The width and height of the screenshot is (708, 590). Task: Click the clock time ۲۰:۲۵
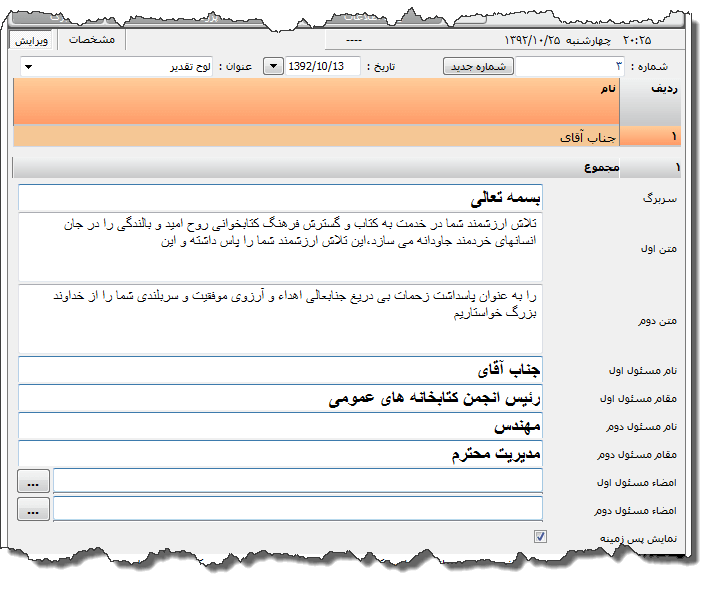(637, 41)
